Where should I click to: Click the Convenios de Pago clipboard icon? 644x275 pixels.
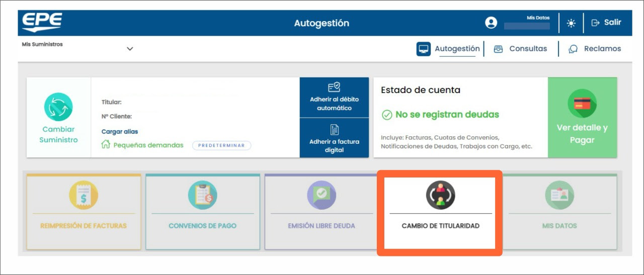(x=203, y=195)
